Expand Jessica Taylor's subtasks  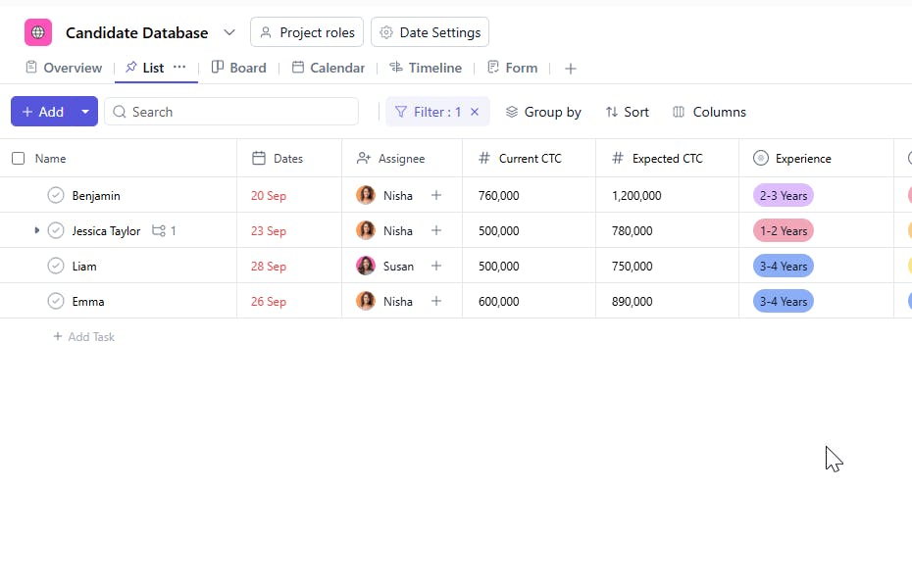pyautogui.click(x=37, y=231)
